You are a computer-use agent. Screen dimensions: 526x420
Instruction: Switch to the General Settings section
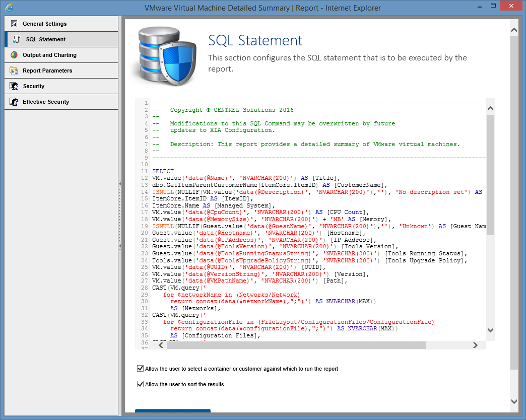click(x=45, y=24)
